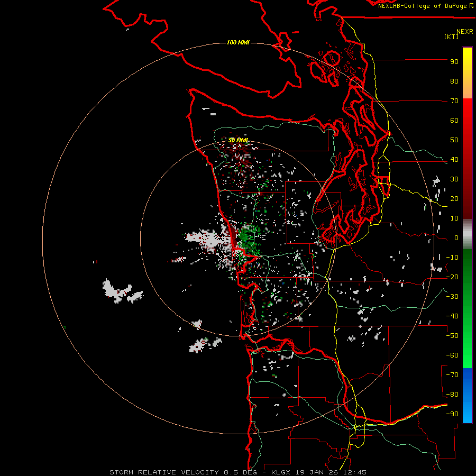
Task: Click the 12:45 timestamp text
Action: (354, 472)
